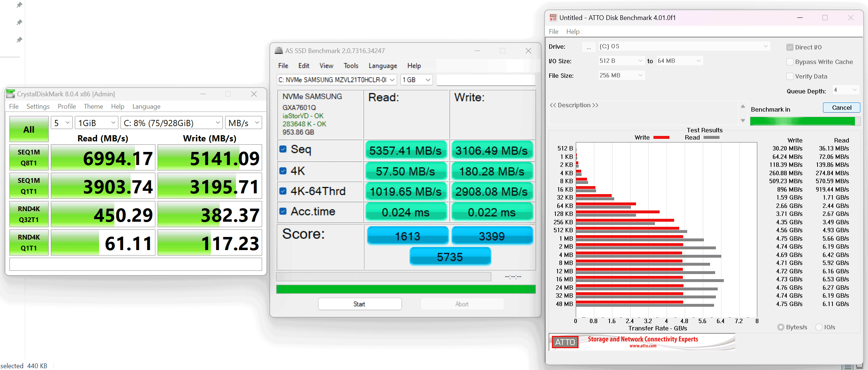Minimize the ATTO Disk Benchmark window
Screen dimensions: 868x370
(800, 17)
